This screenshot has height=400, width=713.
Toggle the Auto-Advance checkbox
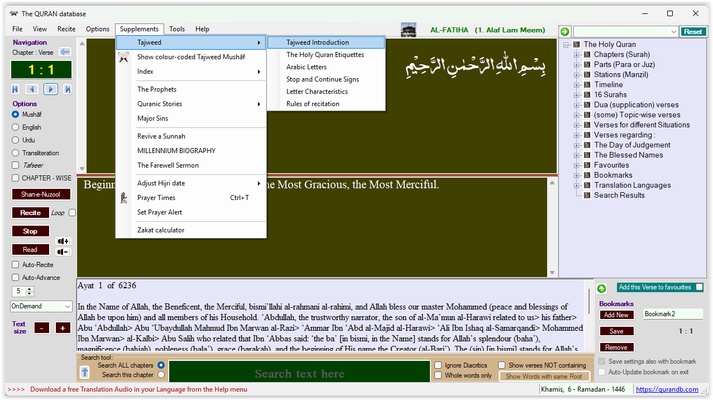click(x=15, y=277)
